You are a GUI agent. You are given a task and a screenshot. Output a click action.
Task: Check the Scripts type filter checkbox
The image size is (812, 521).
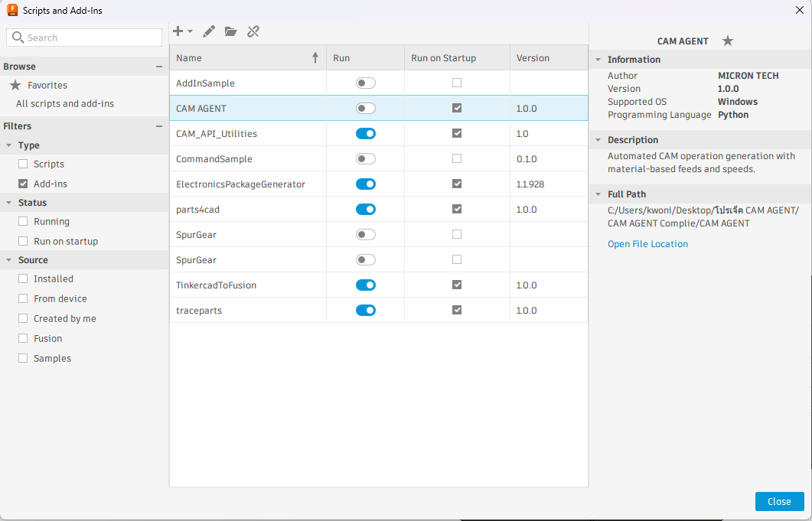click(x=23, y=164)
